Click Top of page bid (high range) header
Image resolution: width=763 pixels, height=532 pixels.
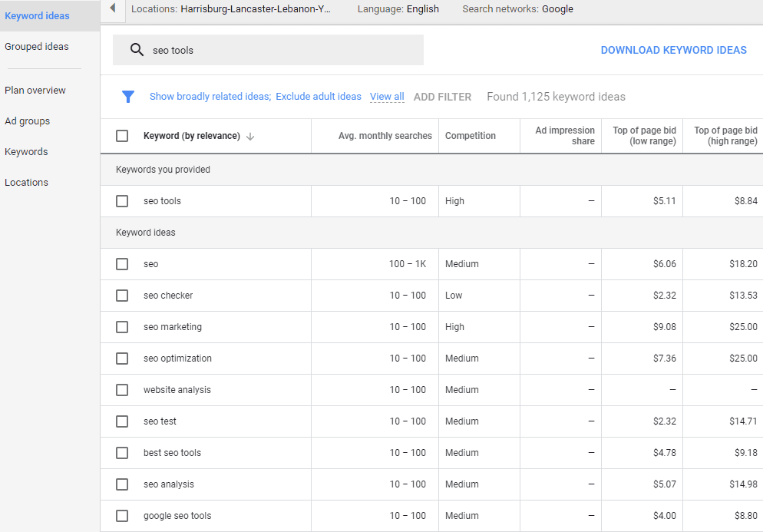click(x=725, y=136)
